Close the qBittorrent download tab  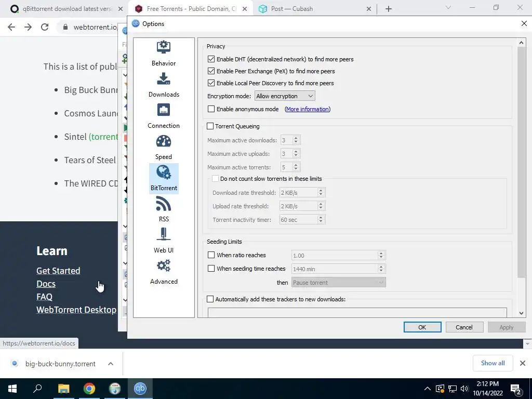pyautogui.click(x=121, y=9)
